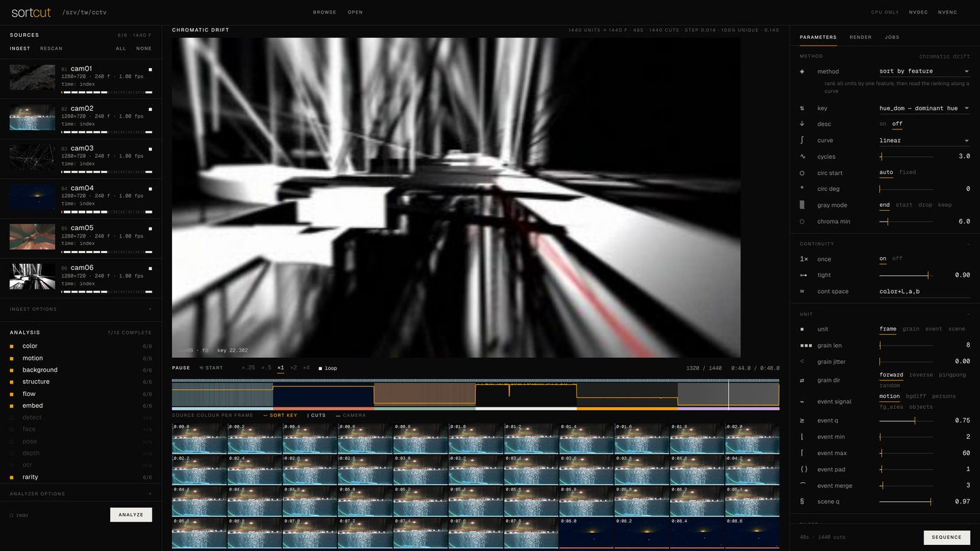Click the key sort arrows icon
The height and width of the screenshot is (551, 980).
(x=802, y=108)
